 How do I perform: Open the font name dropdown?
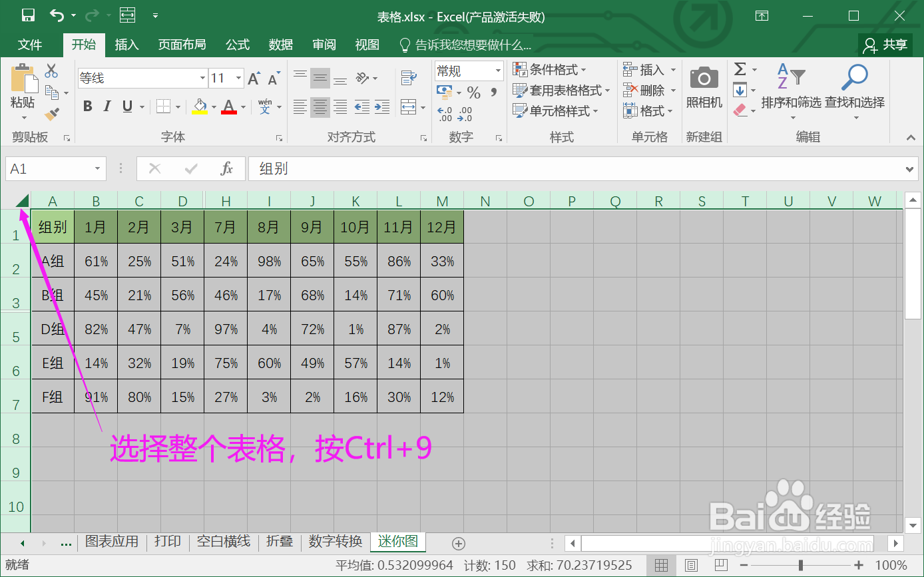(x=202, y=78)
